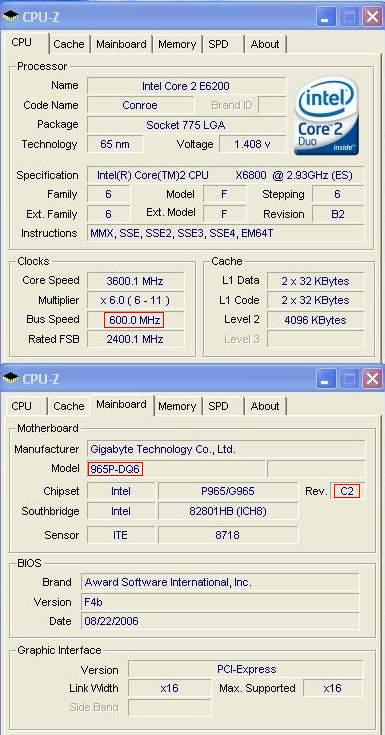
Task: Click the sensor value '8718'
Action: (228, 535)
